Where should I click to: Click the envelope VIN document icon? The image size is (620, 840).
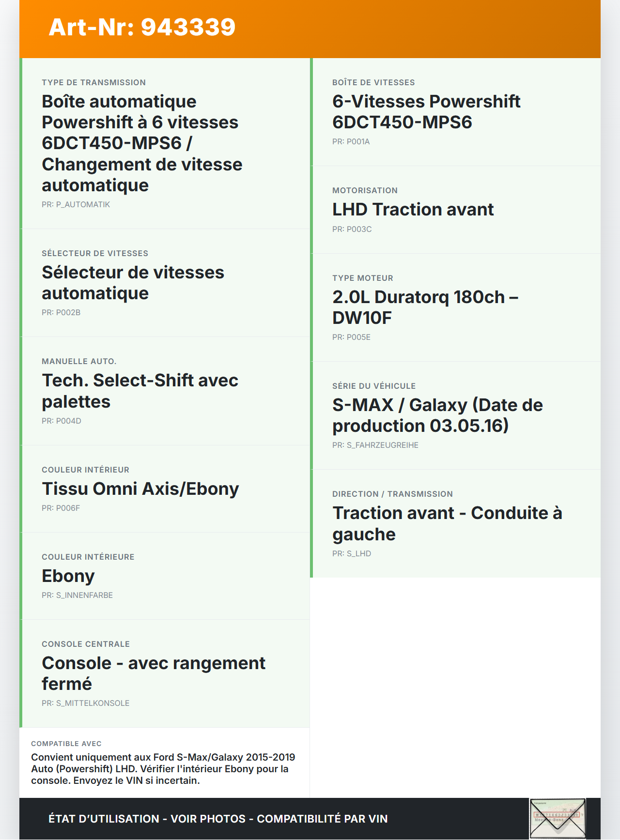(x=558, y=818)
